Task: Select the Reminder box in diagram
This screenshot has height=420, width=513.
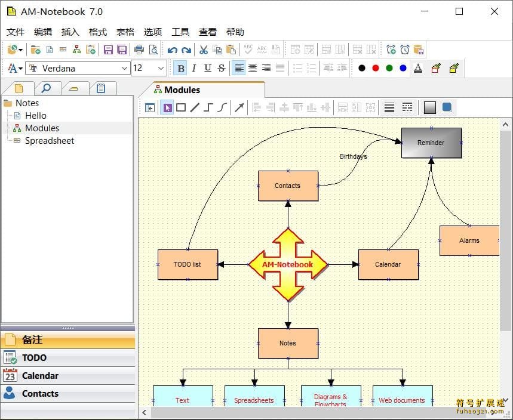Action: [431, 143]
